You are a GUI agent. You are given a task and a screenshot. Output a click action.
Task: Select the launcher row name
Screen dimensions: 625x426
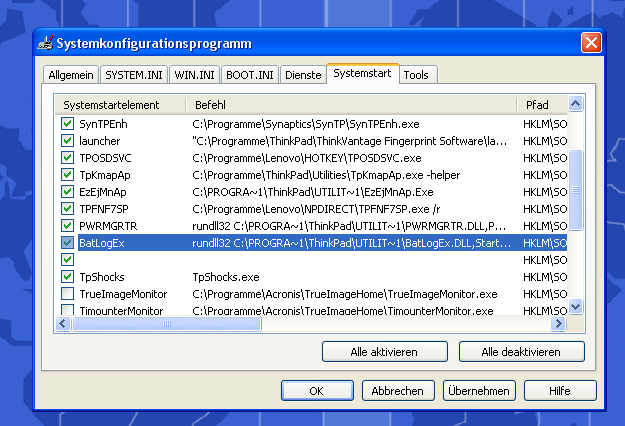(x=99, y=141)
